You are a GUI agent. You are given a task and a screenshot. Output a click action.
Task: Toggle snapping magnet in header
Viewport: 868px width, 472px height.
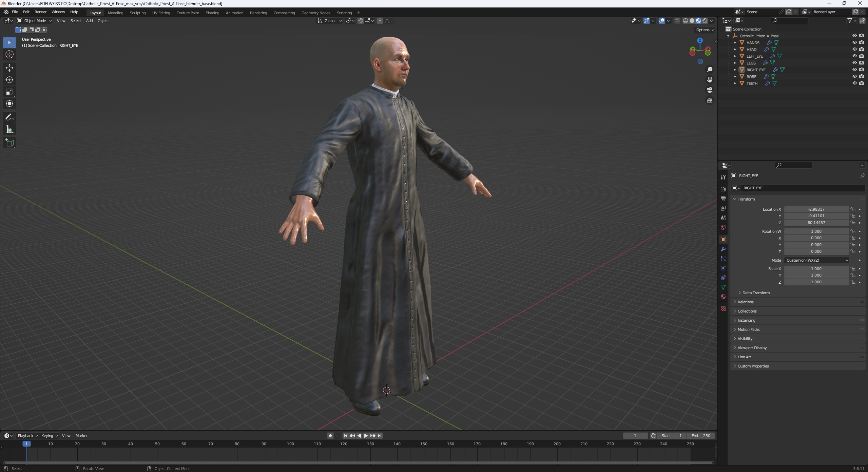click(x=361, y=21)
